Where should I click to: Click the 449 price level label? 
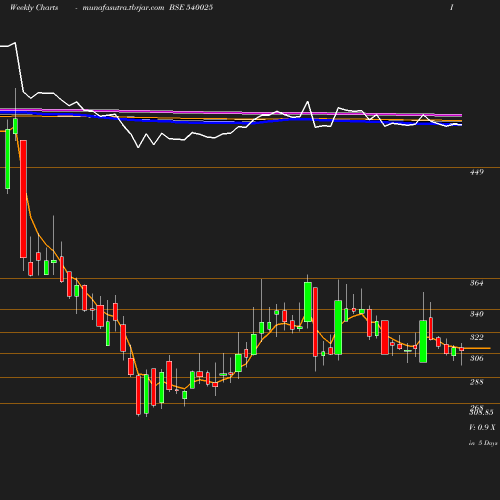click(x=477, y=172)
